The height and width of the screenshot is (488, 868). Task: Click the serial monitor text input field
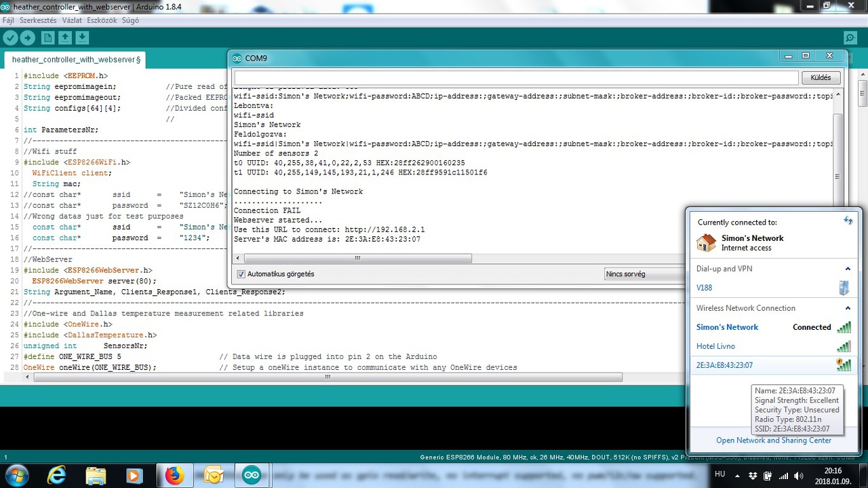[516, 77]
